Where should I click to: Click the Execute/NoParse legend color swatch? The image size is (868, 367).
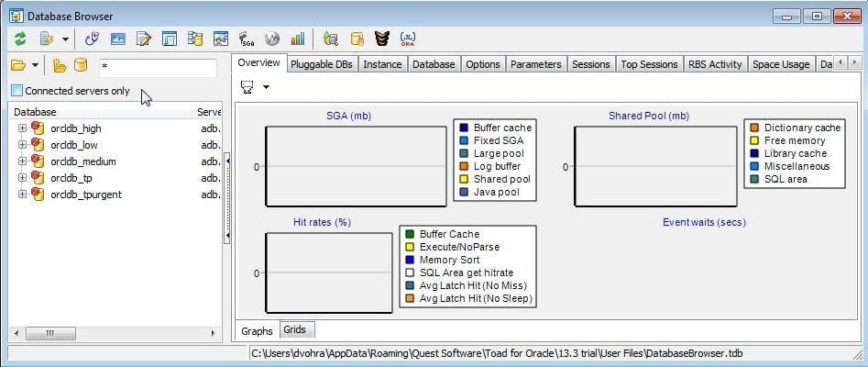coord(410,247)
